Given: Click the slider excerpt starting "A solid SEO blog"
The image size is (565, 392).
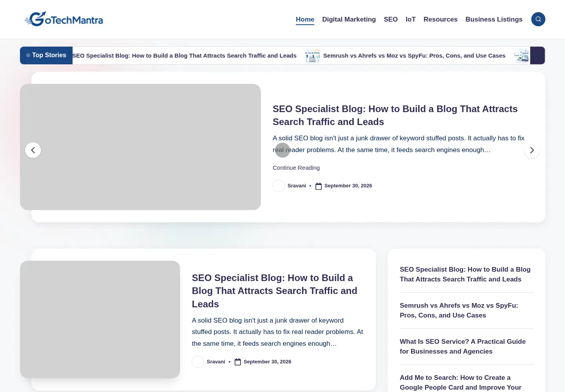Looking at the screenshot, I should [x=399, y=144].
